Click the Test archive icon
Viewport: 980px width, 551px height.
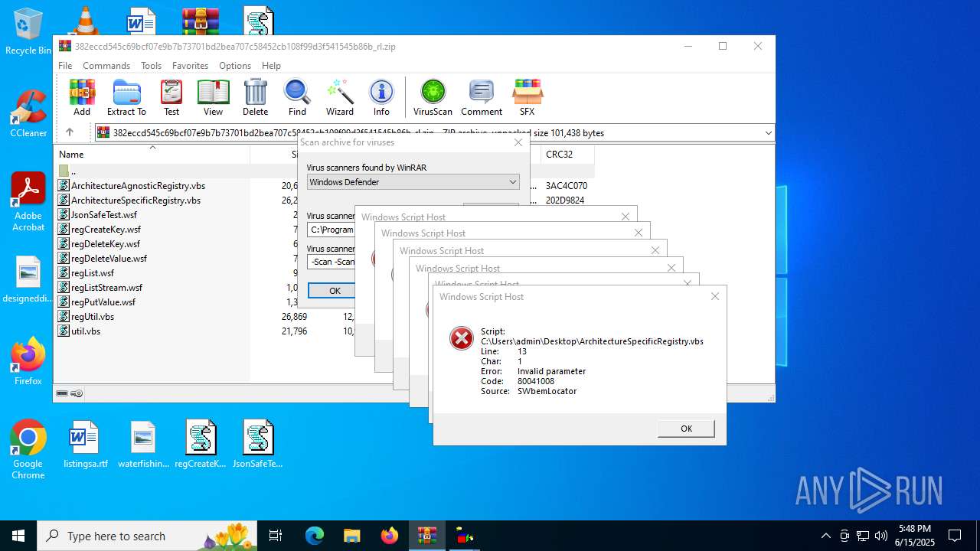pos(171,97)
